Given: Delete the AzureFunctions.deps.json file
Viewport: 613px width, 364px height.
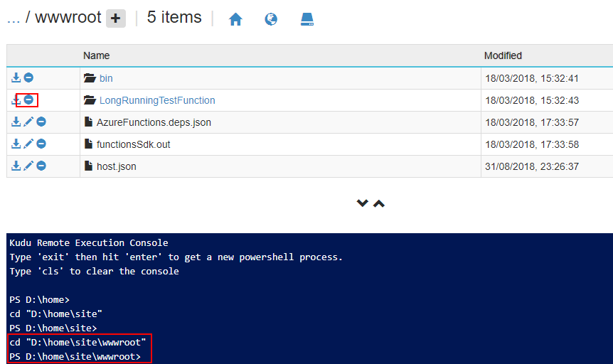Looking at the screenshot, I should (41, 122).
